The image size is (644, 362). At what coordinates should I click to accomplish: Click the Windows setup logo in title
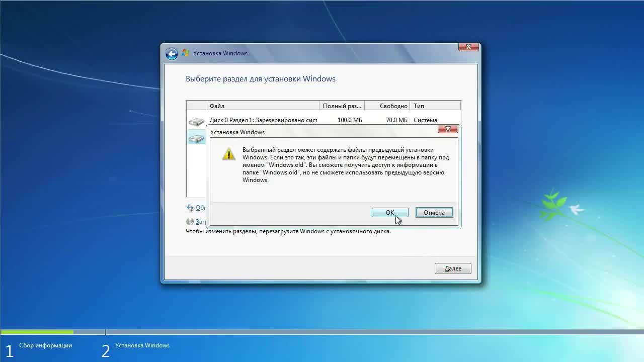pyautogui.click(x=186, y=53)
